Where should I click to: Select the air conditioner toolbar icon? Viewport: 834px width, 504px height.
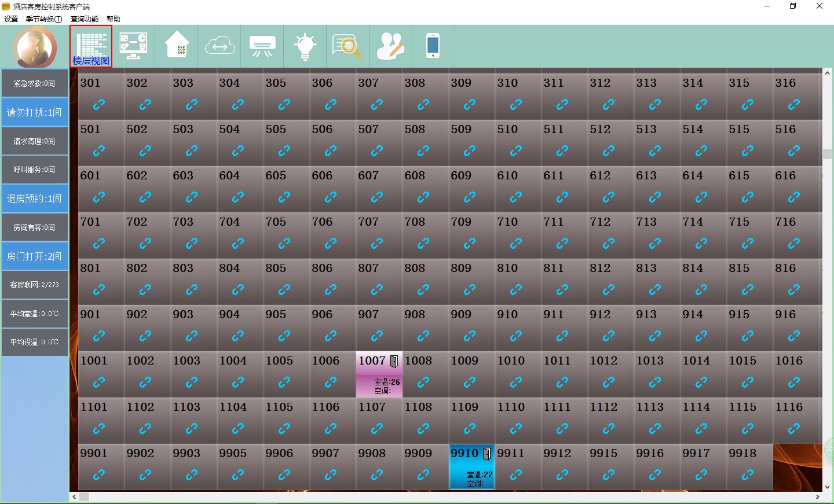pos(262,46)
